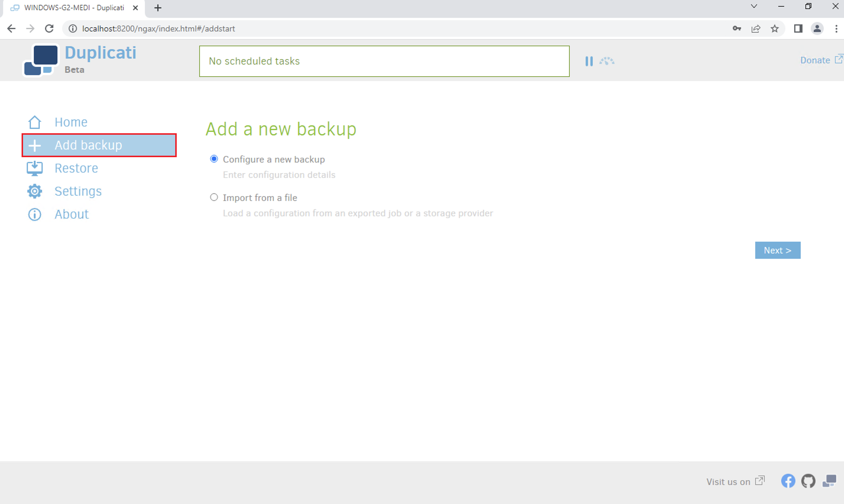Open Duplicati forum icon in footer
Screen dimensions: 844x504
[x=829, y=481]
